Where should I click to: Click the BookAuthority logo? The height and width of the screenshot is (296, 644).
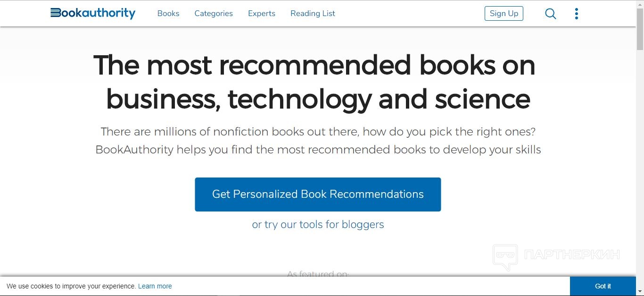click(93, 13)
